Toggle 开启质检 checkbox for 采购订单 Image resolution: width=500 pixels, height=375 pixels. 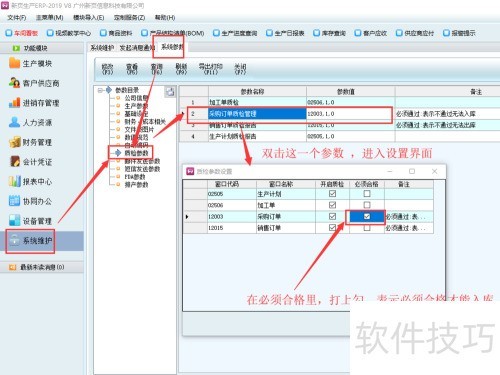click(332, 216)
